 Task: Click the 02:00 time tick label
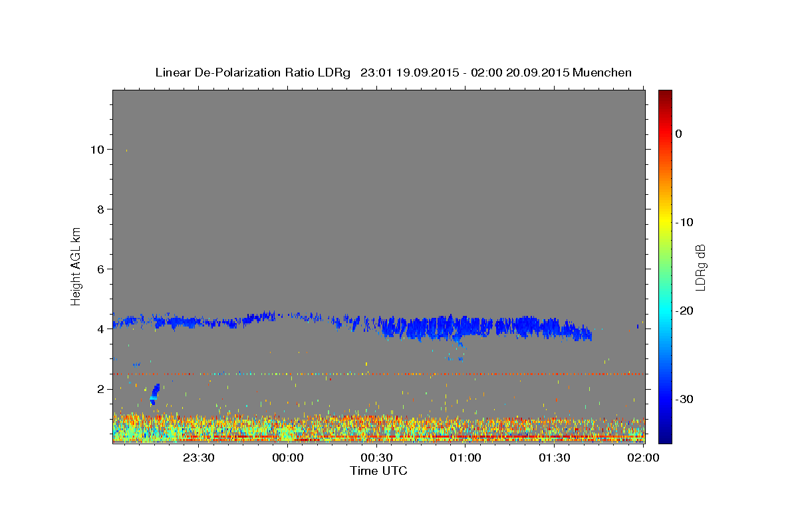click(x=644, y=458)
